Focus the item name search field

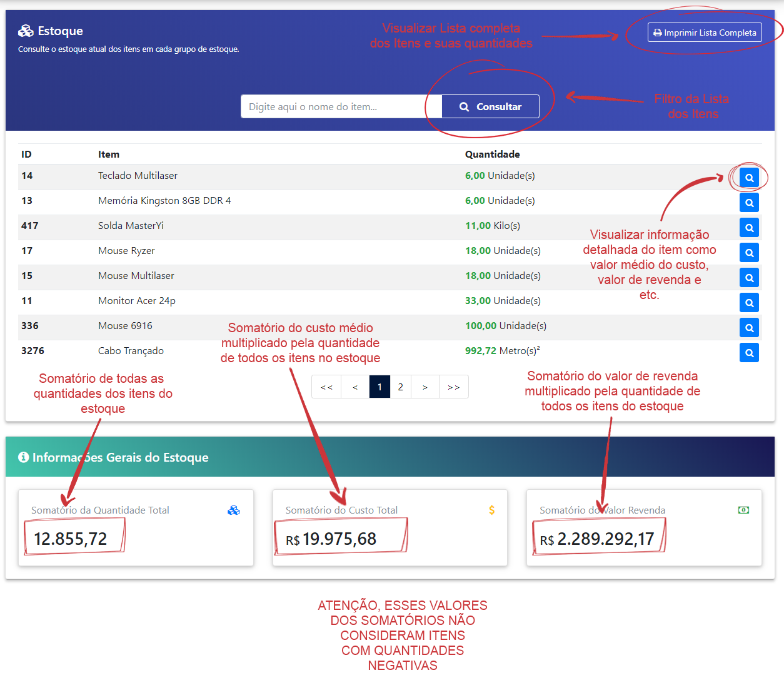tap(341, 107)
